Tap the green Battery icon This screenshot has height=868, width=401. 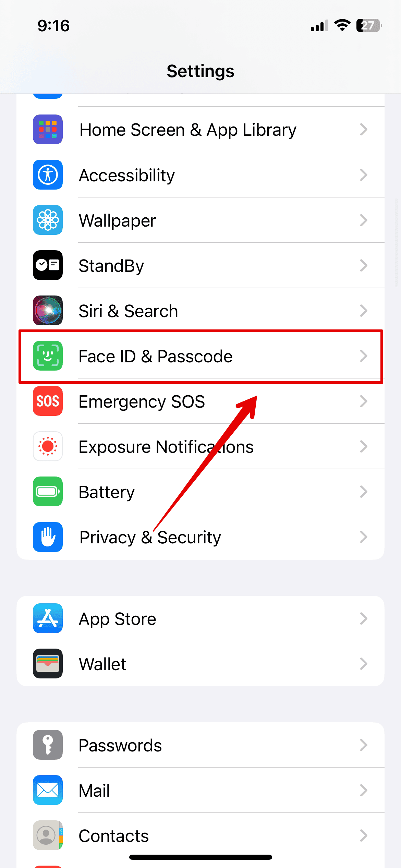pyautogui.click(x=48, y=492)
